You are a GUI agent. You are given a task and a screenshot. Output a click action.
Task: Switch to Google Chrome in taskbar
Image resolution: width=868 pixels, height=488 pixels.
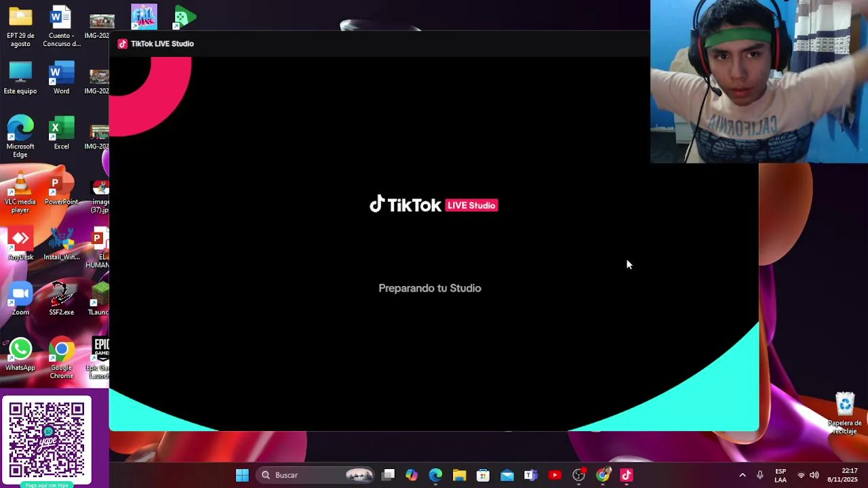pos(603,475)
